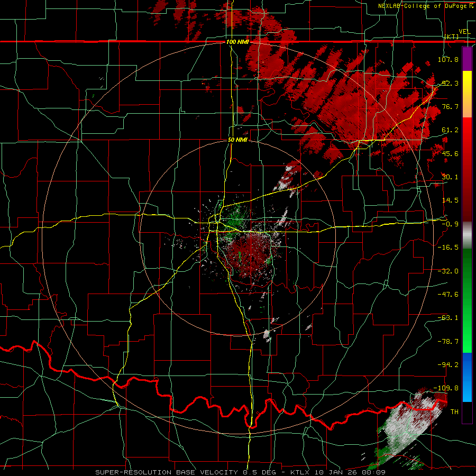Click the 100 NMI range ring label

[237, 42]
